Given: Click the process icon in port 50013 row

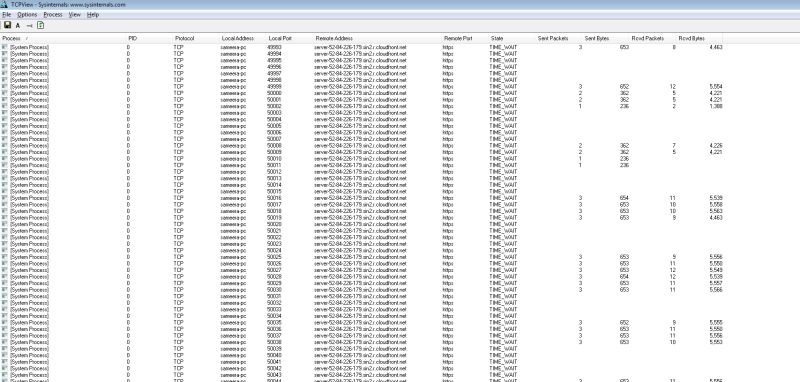Looking at the screenshot, I should pyautogui.click(x=5, y=179).
